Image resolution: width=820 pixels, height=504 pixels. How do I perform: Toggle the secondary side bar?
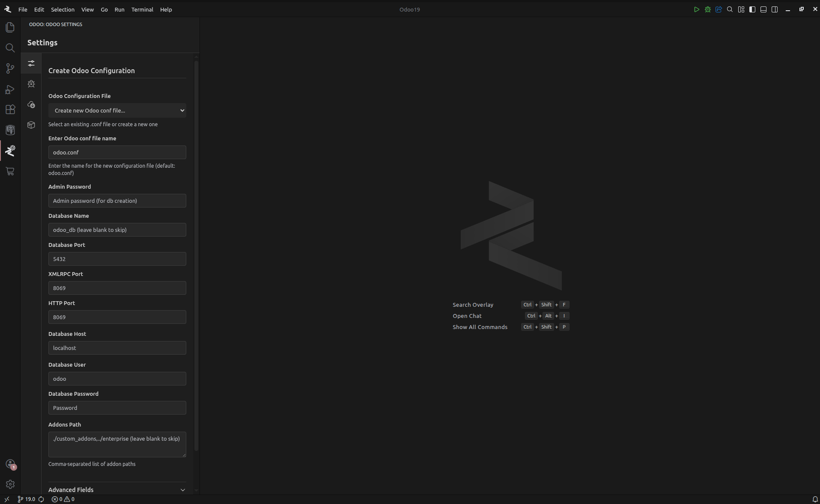(x=775, y=9)
